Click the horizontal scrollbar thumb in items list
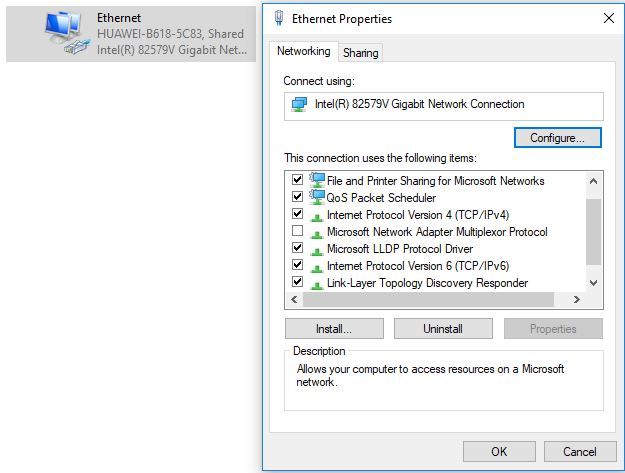The image size is (625, 473). pos(428,299)
